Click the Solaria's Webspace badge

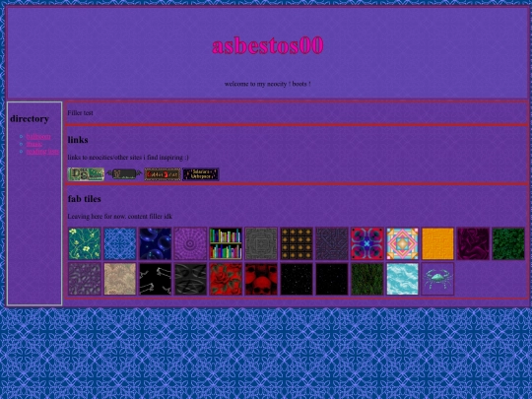click(201, 174)
